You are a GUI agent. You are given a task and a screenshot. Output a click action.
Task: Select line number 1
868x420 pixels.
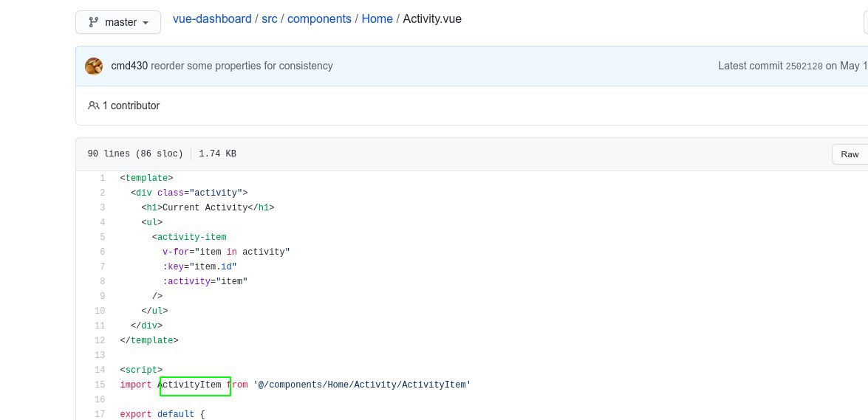click(103, 178)
